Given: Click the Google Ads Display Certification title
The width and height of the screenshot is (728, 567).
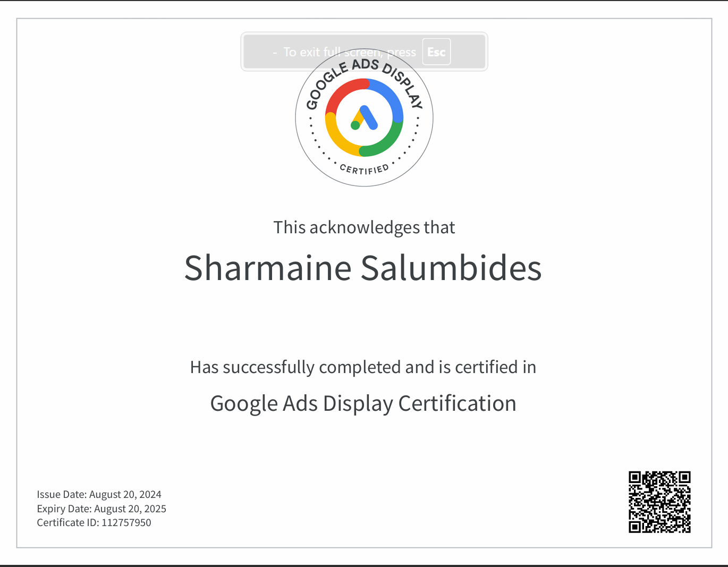Looking at the screenshot, I should [363, 403].
